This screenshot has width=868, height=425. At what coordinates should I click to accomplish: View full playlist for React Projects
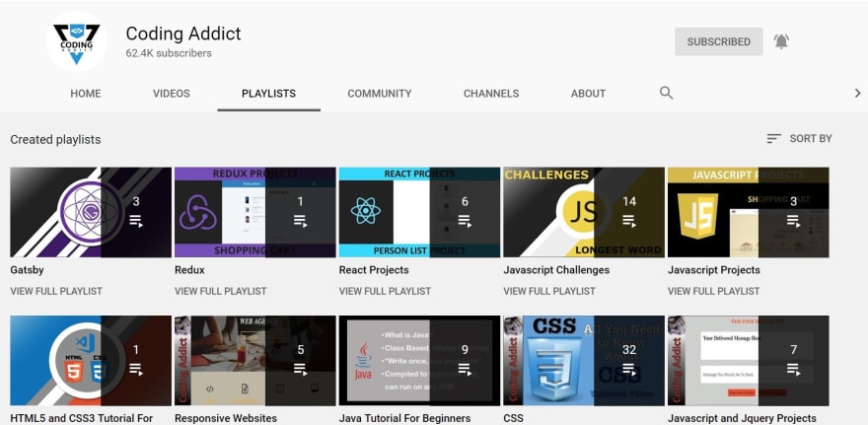click(386, 291)
